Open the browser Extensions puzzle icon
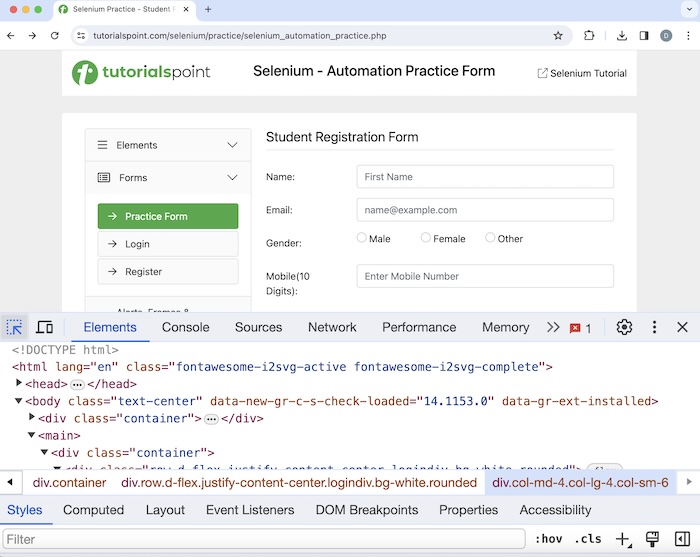This screenshot has width=700, height=557. [589, 35]
